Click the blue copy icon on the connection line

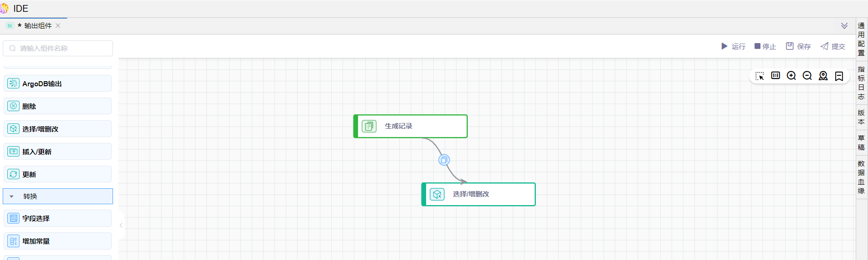[444, 160]
